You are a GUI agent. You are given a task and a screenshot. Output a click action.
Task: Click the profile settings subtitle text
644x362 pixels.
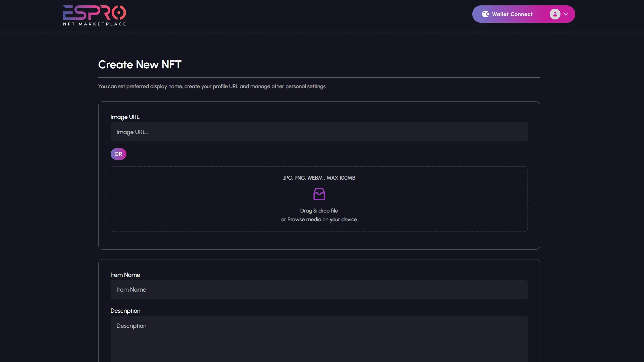pos(212,86)
